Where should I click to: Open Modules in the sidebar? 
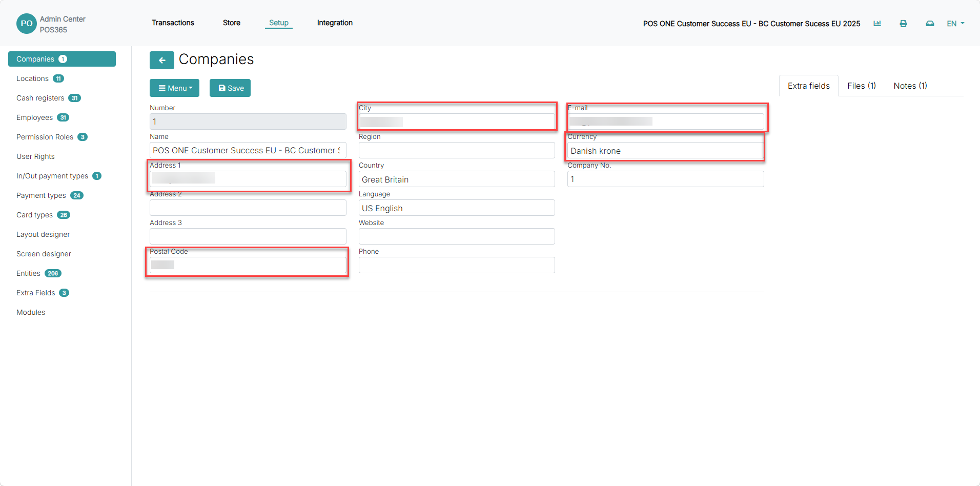31,312
